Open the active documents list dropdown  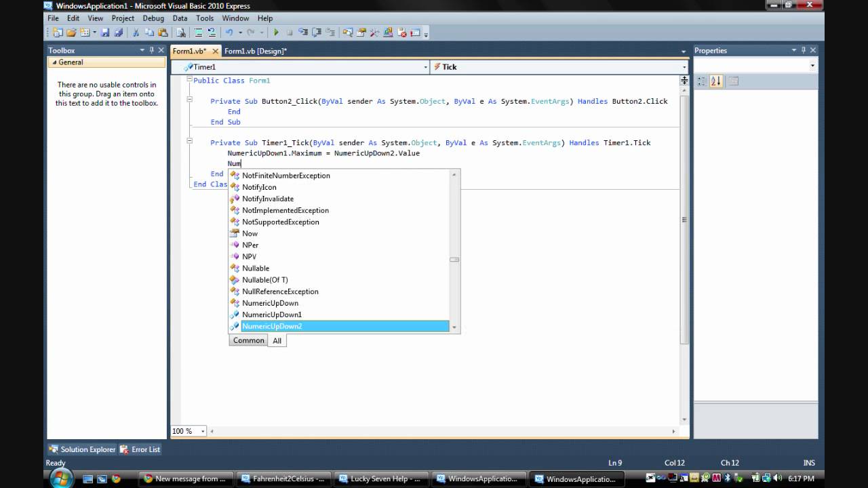click(x=684, y=52)
